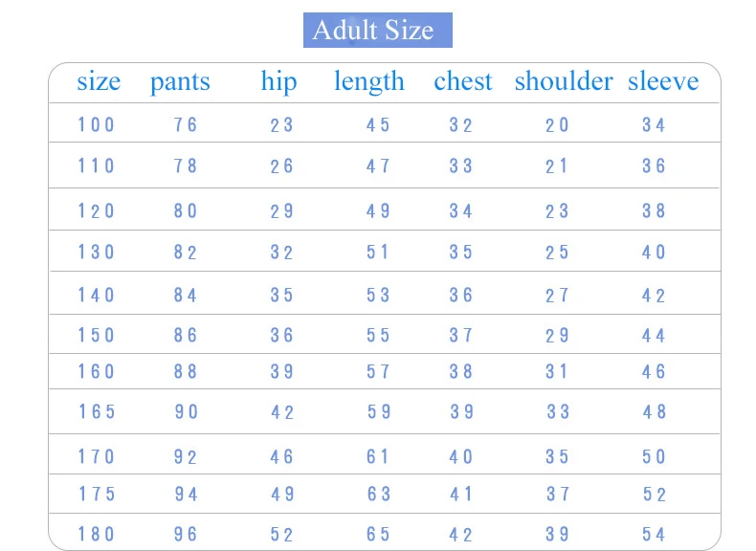Click the shoulder column header
Image resolution: width=756 pixels, height=551 pixels.
click(564, 81)
